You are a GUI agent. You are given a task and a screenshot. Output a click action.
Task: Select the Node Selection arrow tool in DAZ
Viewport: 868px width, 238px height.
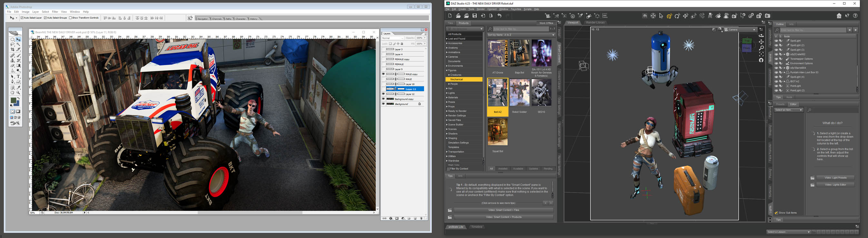click(661, 16)
